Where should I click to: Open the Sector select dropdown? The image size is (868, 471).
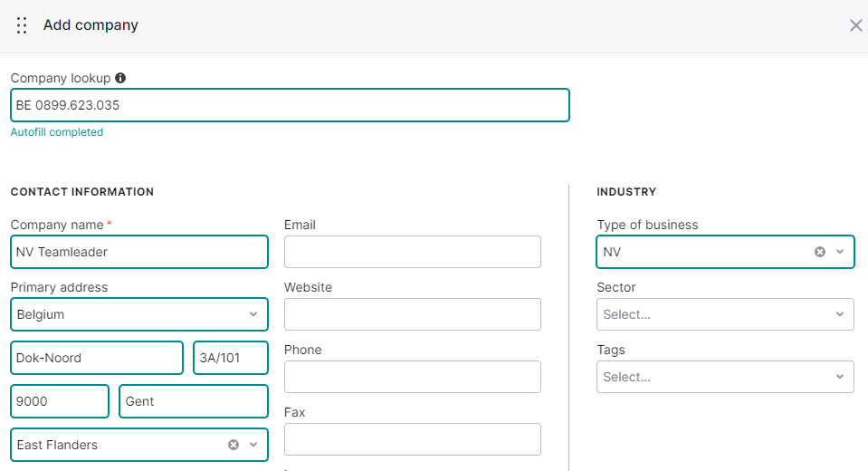coord(725,314)
